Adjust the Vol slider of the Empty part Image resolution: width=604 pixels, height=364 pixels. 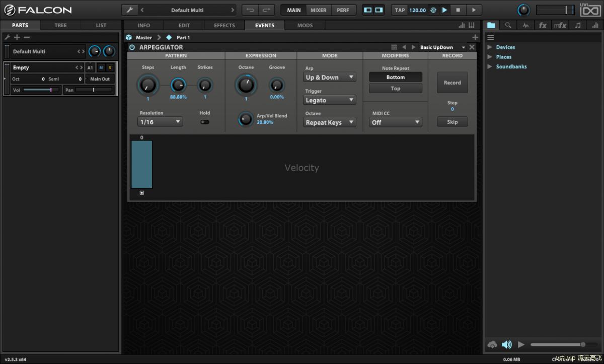[41, 90]
